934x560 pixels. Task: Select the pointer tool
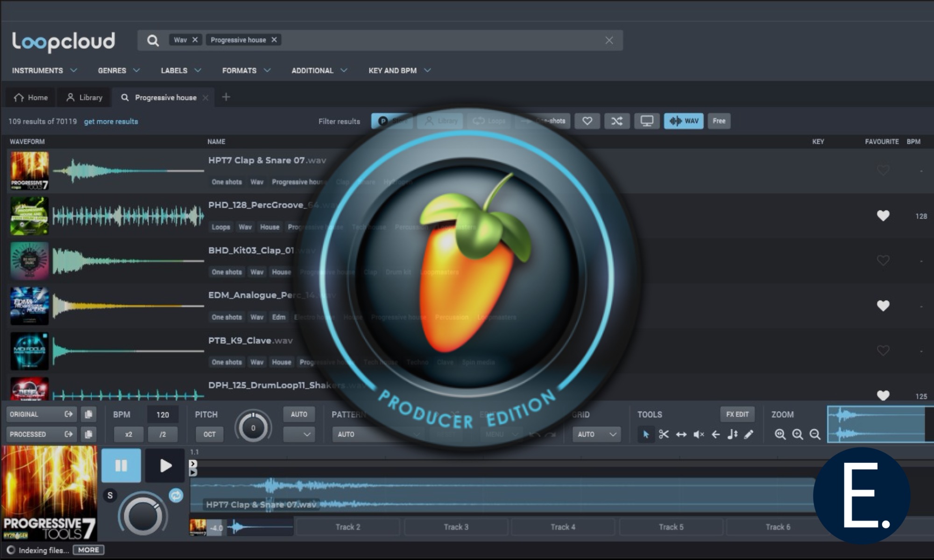[646, 434]
